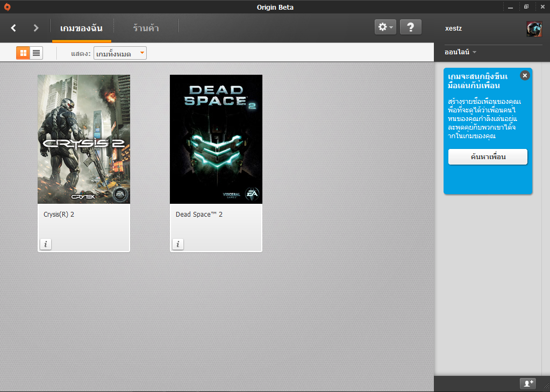Close the Origin Beta window
This screenshot has height=392, width=550.
tap(542, 6)
